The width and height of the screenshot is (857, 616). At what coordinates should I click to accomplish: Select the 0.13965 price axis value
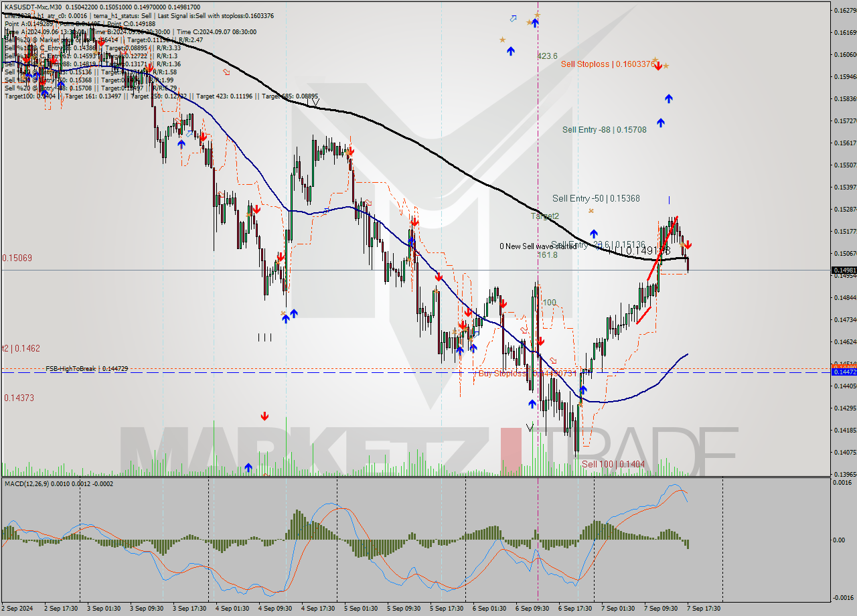point(845,474)
